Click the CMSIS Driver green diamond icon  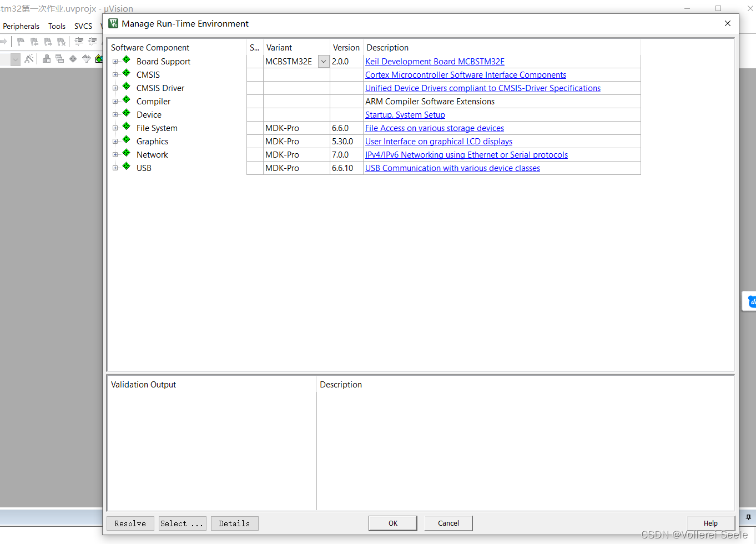(126, 86)
